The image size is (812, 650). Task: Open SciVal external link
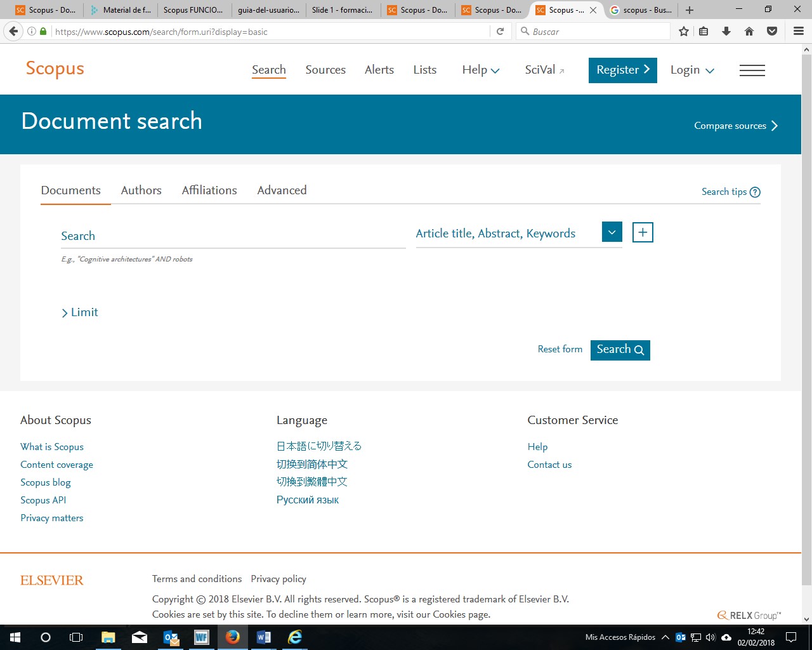[544, 70]
